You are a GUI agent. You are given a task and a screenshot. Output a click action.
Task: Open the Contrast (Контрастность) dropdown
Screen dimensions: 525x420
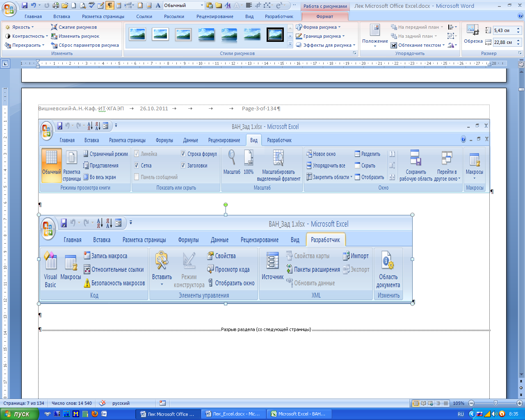[x=26, y=36]
